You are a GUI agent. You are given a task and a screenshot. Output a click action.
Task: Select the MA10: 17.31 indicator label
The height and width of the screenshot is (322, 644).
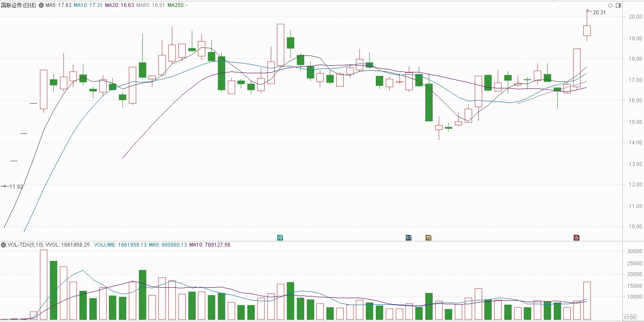click(x=88, y=5)
